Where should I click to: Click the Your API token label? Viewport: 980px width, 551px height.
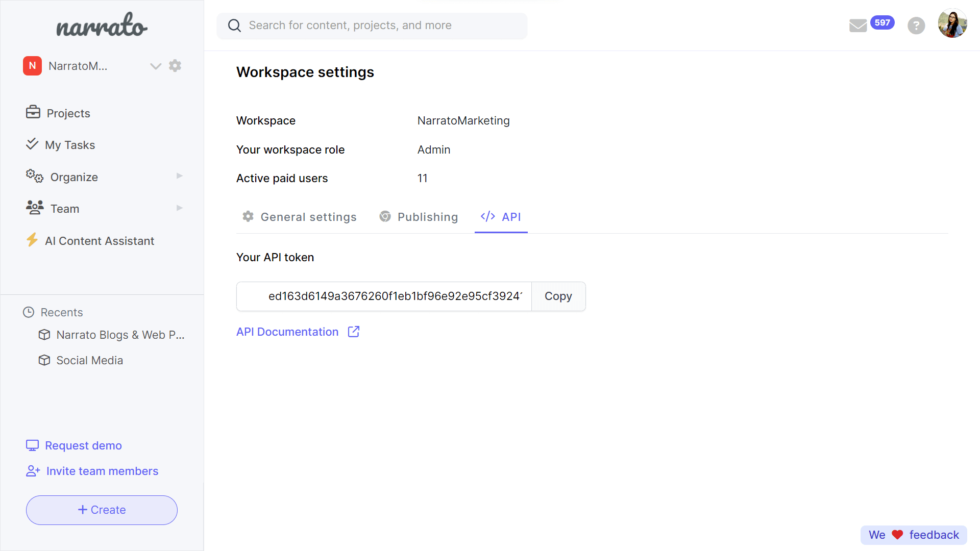(275, 257)
